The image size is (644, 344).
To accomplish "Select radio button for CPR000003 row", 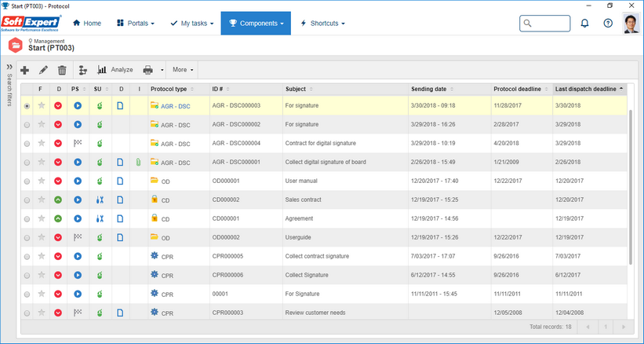I will click(x=27, y=313).
